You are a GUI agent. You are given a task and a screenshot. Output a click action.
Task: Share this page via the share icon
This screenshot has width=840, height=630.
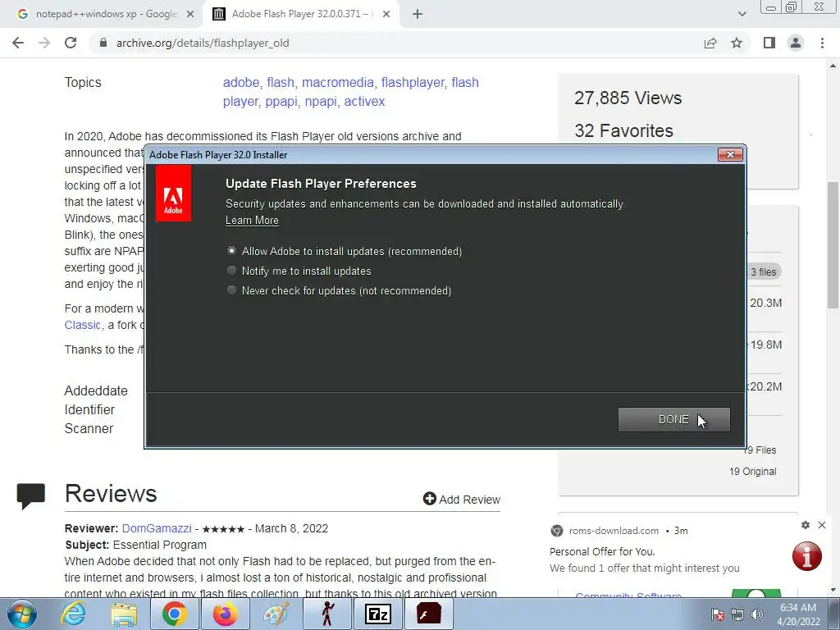point(710,43)
